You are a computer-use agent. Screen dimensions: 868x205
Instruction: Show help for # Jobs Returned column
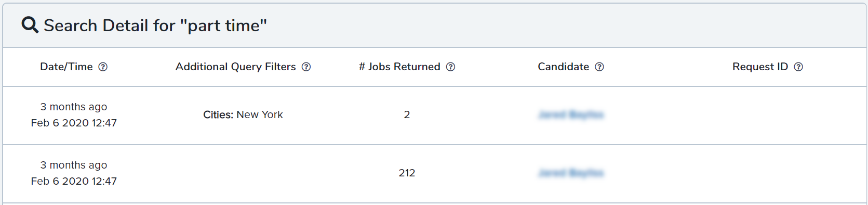[x=450, y=67]
